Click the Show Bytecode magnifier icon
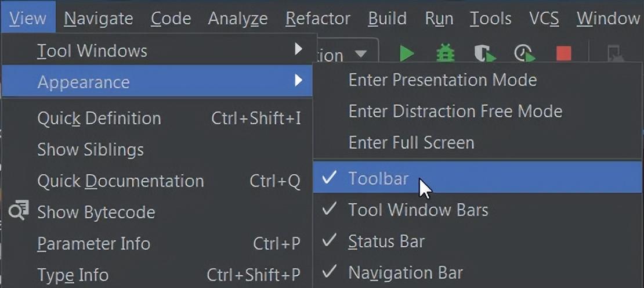Screen dimensions: 644x288 pyautogui.click(x=19, y=211)
